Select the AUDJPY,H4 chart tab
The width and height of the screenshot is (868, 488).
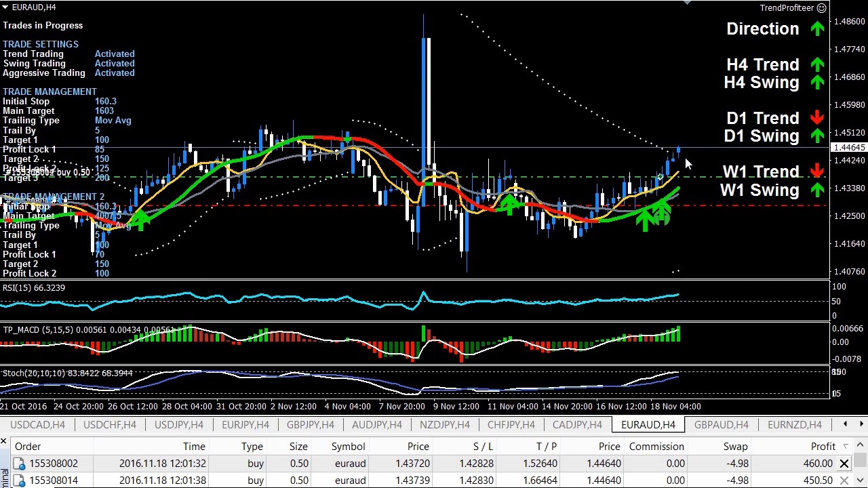point(377,425)
